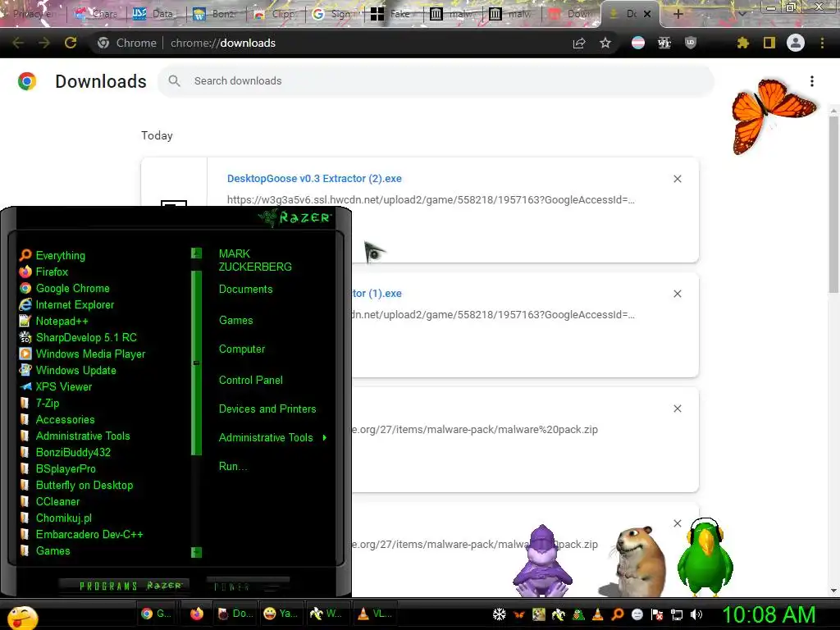Viewport: 840px width, 630px height.
Task: Switch to the Clipp tab
Action: [274, 14]
